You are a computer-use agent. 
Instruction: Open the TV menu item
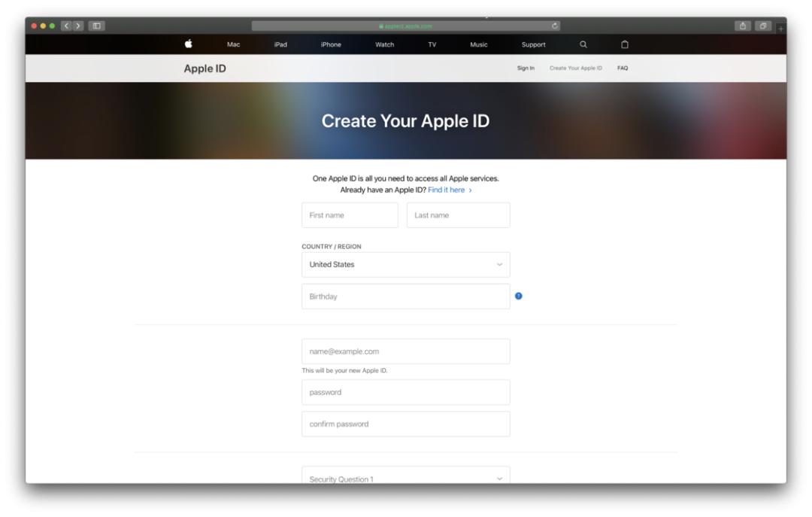coord(432,44)
